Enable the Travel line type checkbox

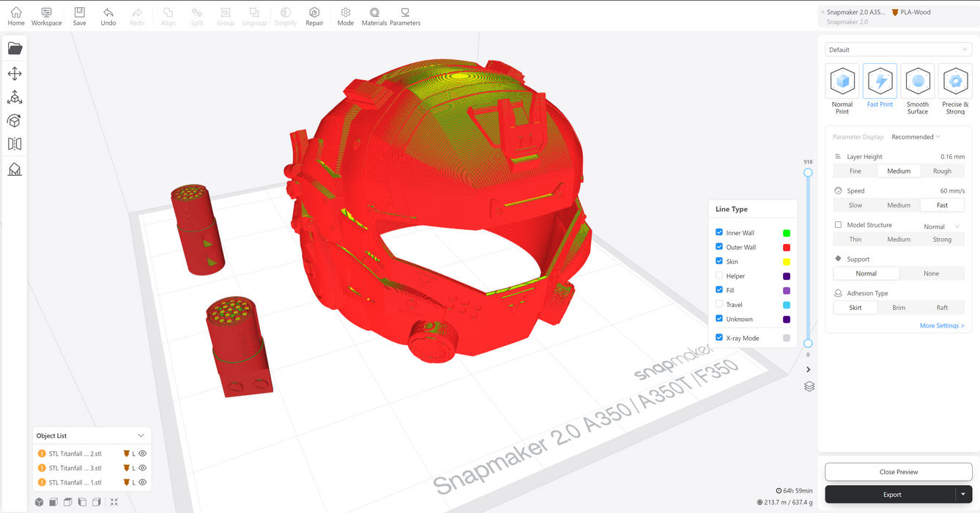coord(719,304)
